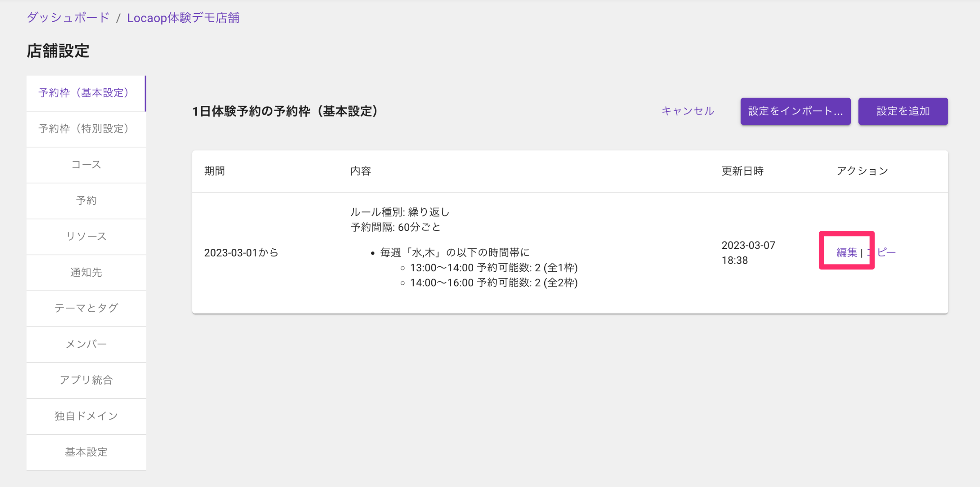
Task: Open the 通知先 sidebar item
Action: [86, 273]
